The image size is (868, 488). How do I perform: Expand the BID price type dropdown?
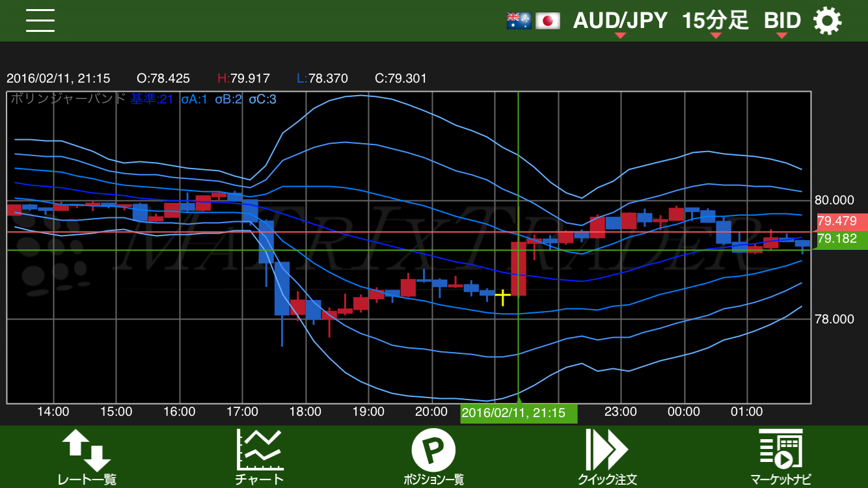[x=782, y=21]
